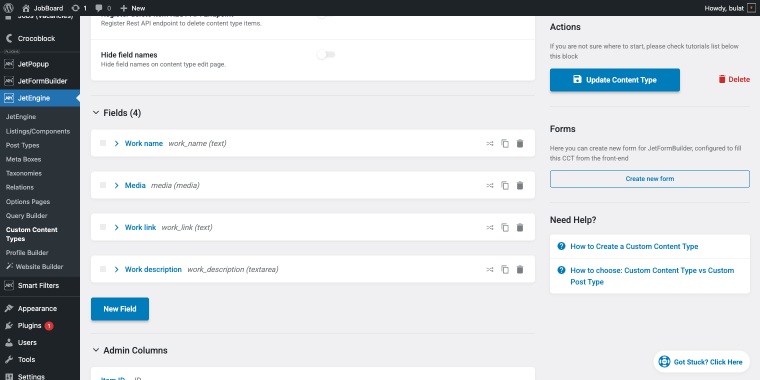Image resolution: width=760 pixels, height=380 pixels.
Task: Grab Media field drag handle
Action: tap(103, 185)
